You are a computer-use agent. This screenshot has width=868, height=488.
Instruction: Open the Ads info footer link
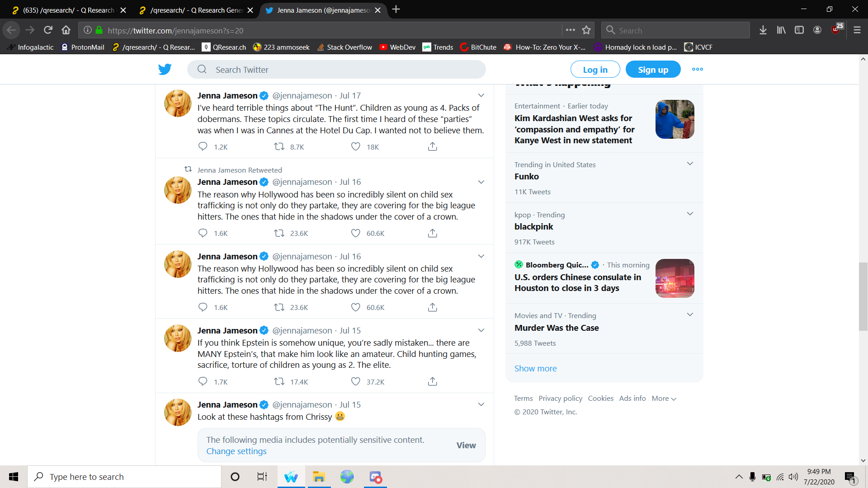(632, 399)
